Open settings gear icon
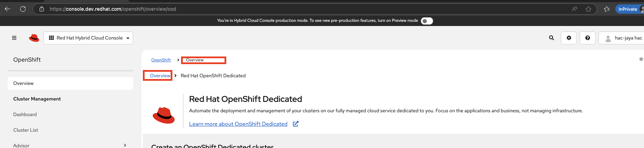 pyautogui.click(x=569, y=38)
